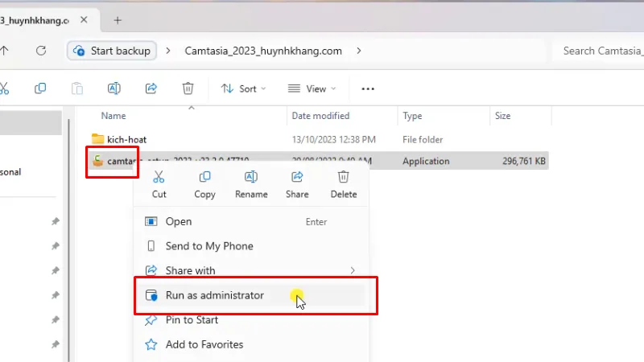644x362 pixels.
Task: Click Copy icon in Explorer toolbar
Action: [x=39, y=88]
